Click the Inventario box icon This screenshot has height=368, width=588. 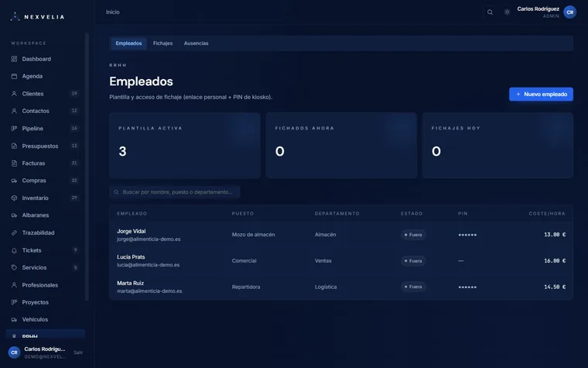tap(14, 198)
